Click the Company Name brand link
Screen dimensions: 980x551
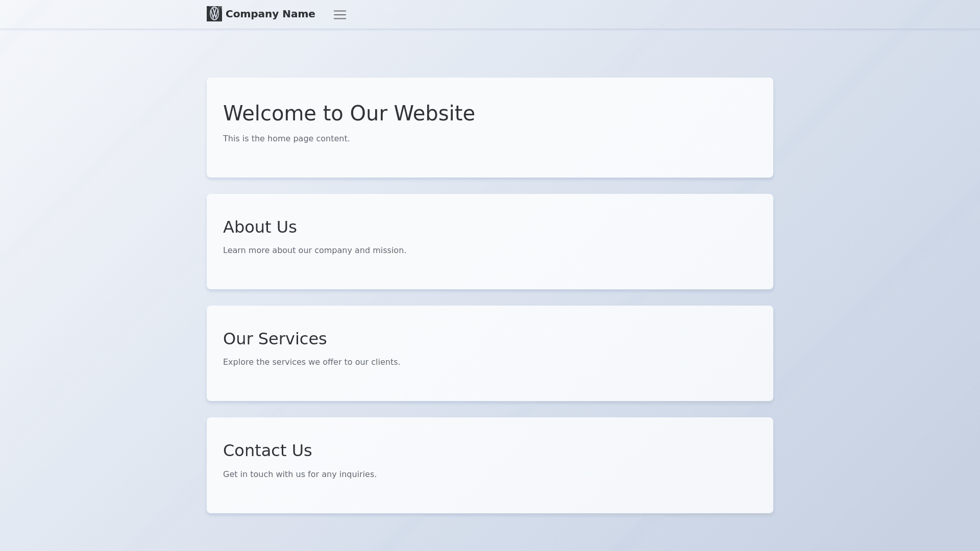pos(270,14)
